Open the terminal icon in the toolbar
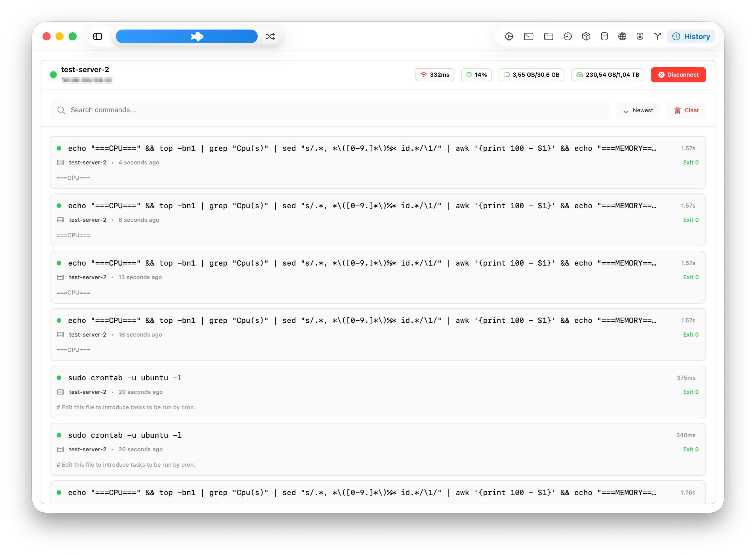This screenshot has height=555, width=756. coord(528,36)
